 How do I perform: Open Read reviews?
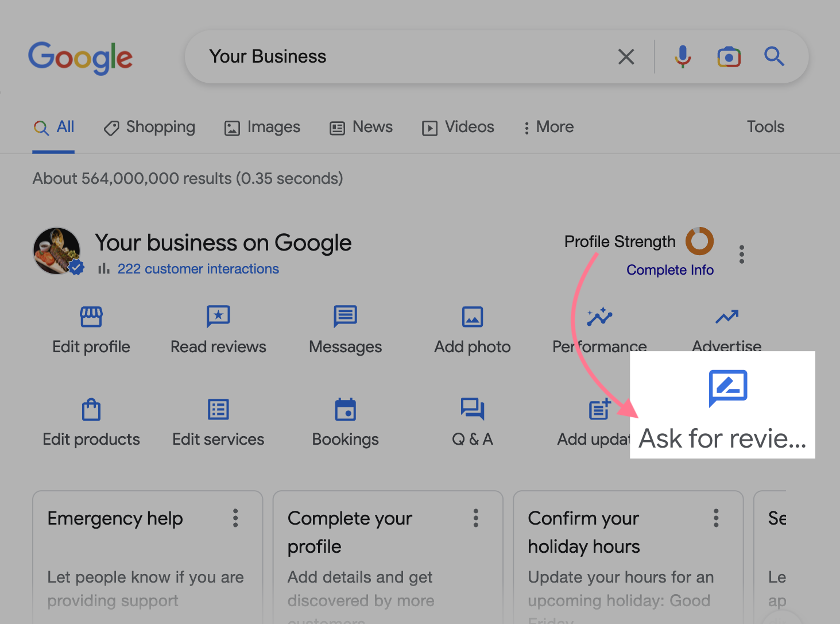(218, 317)
